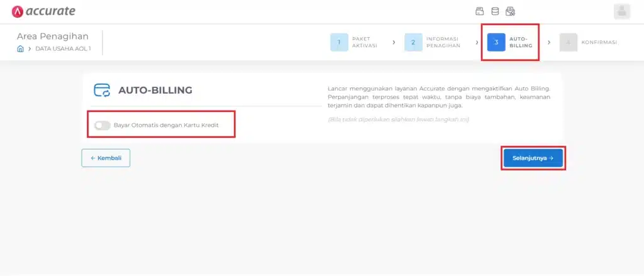Open DATA USAHA AOL 1 breadcrumb
The height and width of the screenshot is (276, 644).
pyautogui.click(x=64, y=48)
